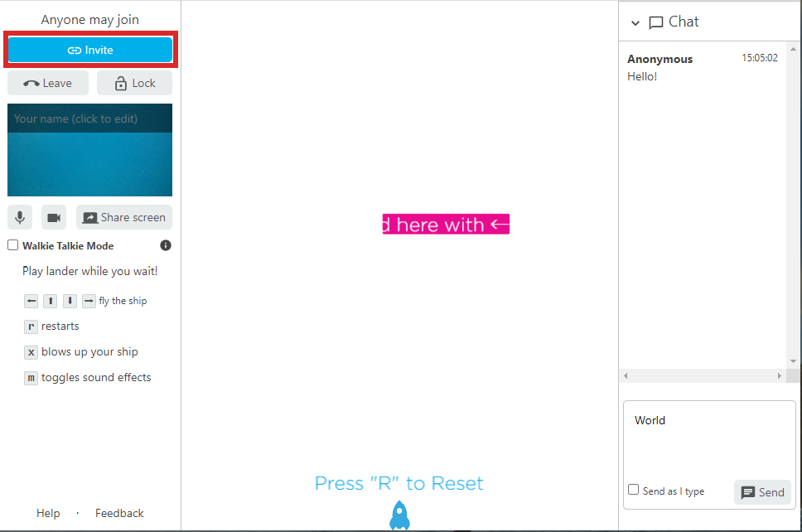Image resolution: width=802 pixels, height=532 pixels.
Task: Click the Press "R" to Reset text
Action: (399, 483)
